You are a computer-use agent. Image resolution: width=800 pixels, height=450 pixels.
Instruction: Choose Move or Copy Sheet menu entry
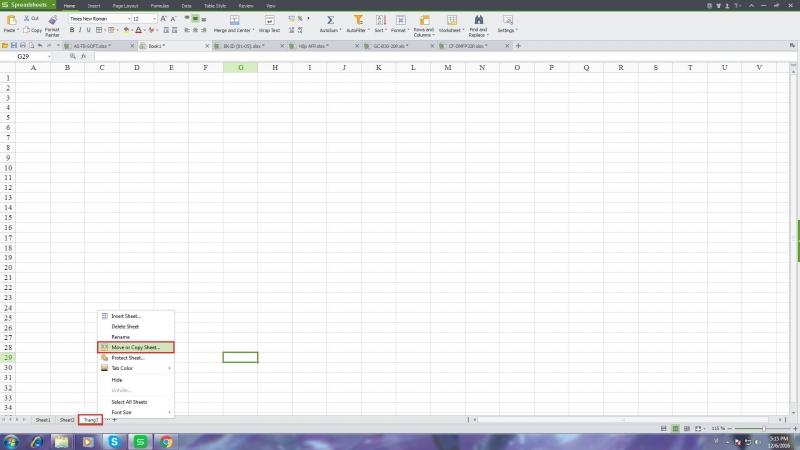tap(135, 347)
